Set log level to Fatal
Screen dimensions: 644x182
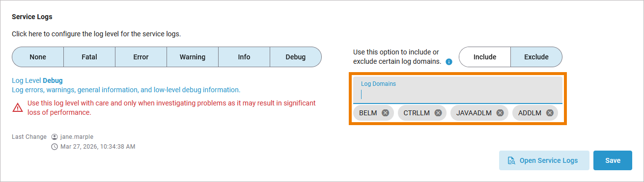click(x=89, y=57)
